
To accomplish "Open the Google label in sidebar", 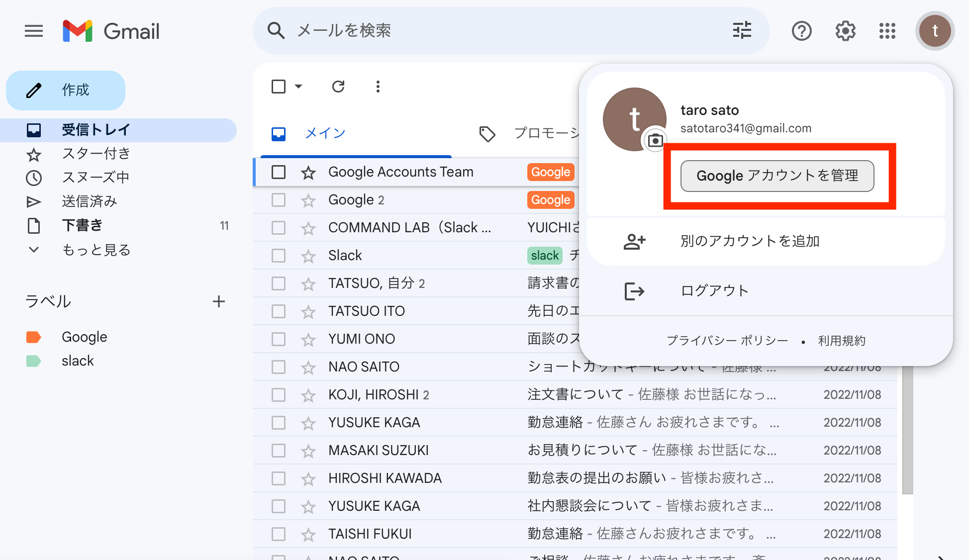I will click(85, 337).
